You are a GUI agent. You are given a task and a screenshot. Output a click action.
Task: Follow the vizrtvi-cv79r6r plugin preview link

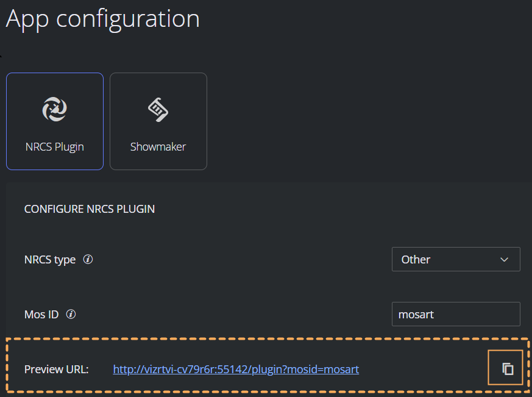point(236,369)
